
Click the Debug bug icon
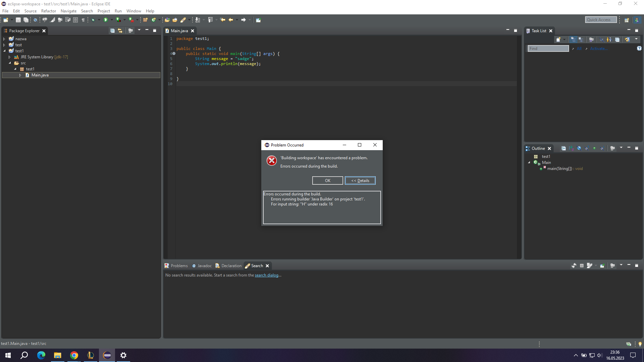[93, 20]
